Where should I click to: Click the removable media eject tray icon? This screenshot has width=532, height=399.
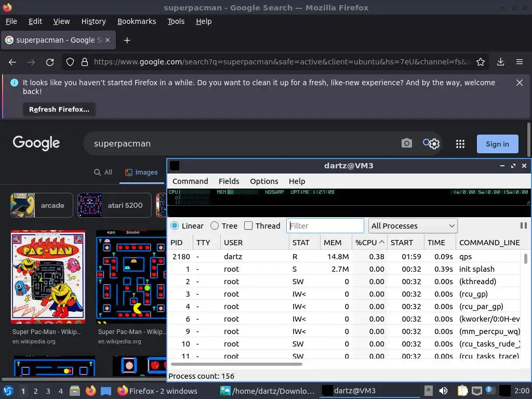[429, 391]
